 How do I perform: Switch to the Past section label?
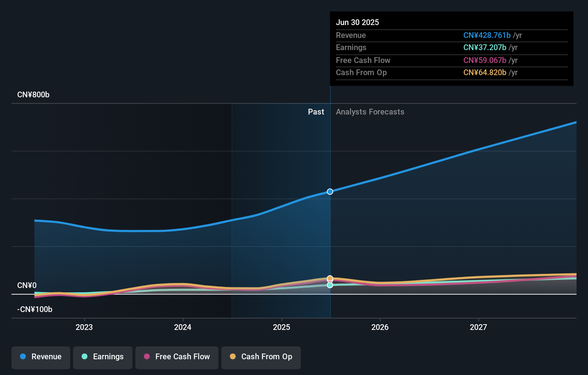pyautogui.click(x=316, y=112)
